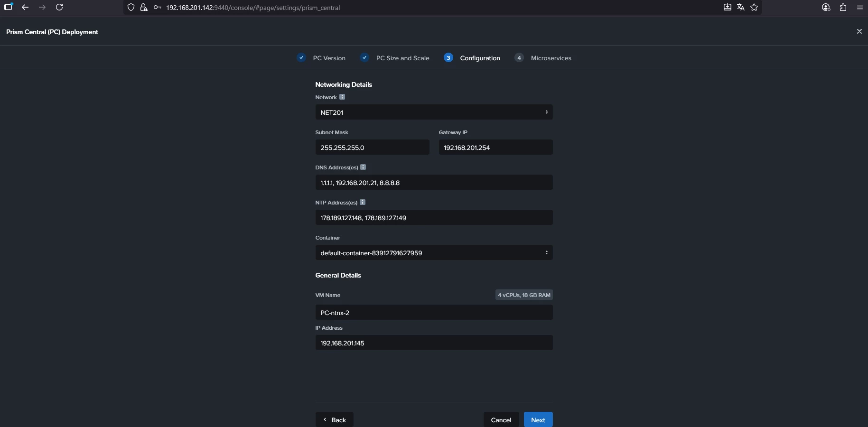Click the IP Address input field
Viewport: 868px width, 427px height.
434,343
